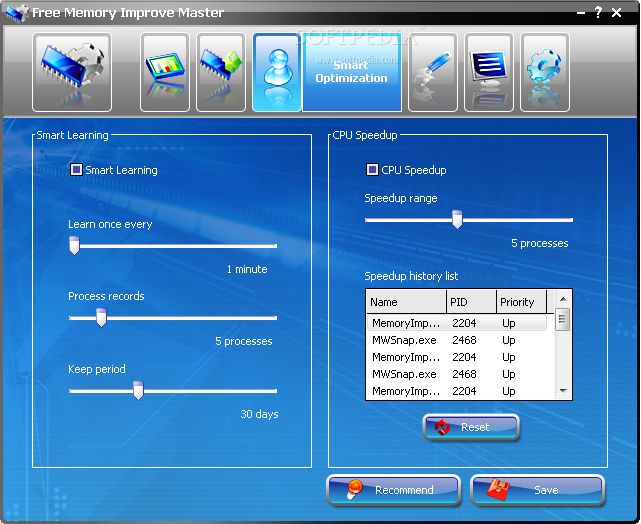Click the Keep period slider handle
This screenshot has width=641, height=524.
tap(139, 390)
